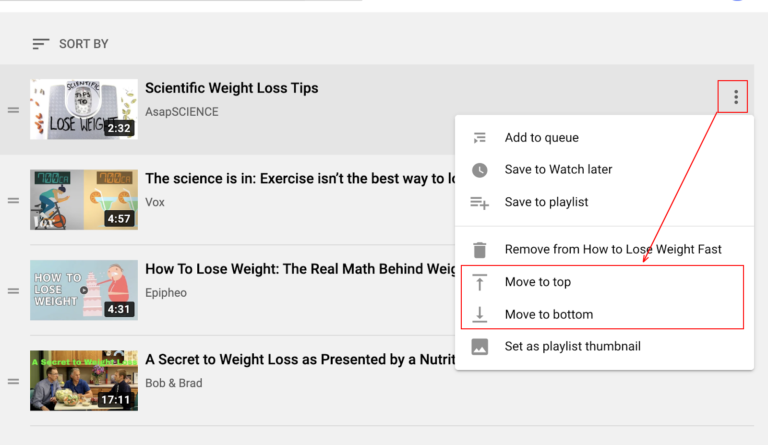Screen dimensions: 768x445
Task: Open Scientific Weight Loss Tips video title
Action: 232,88
